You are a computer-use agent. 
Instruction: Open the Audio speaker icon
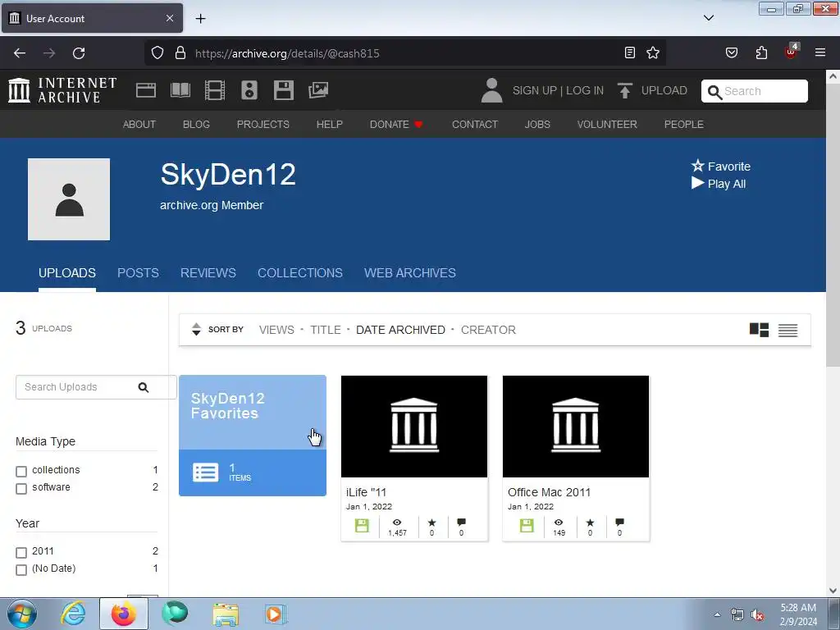click(x=249, y=90)
